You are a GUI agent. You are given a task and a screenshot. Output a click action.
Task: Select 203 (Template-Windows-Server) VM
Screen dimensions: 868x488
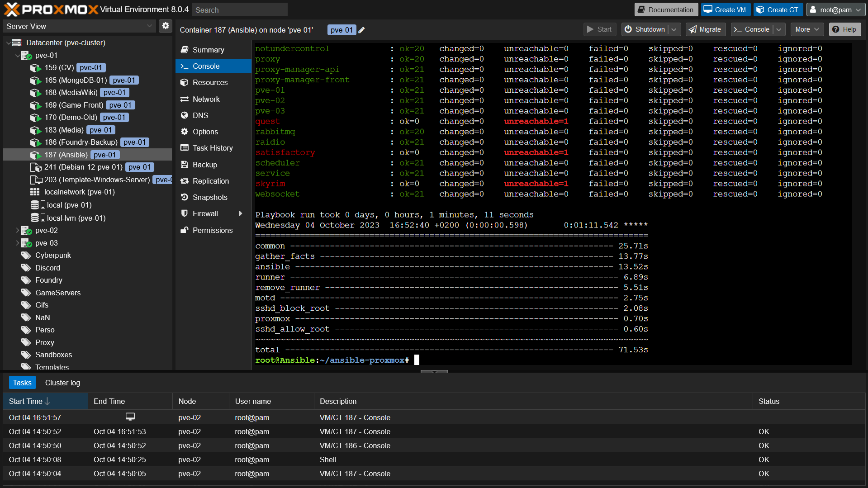click(97, 180)
